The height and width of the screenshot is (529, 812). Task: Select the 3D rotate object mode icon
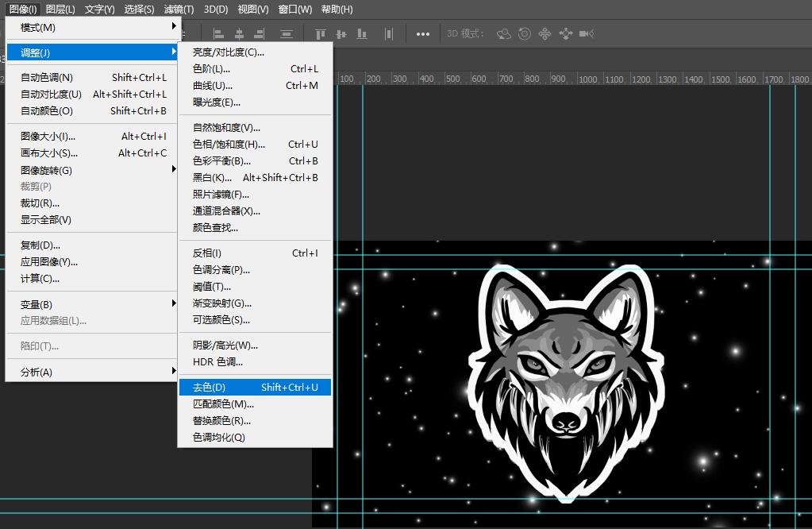(x=503, y=34)
